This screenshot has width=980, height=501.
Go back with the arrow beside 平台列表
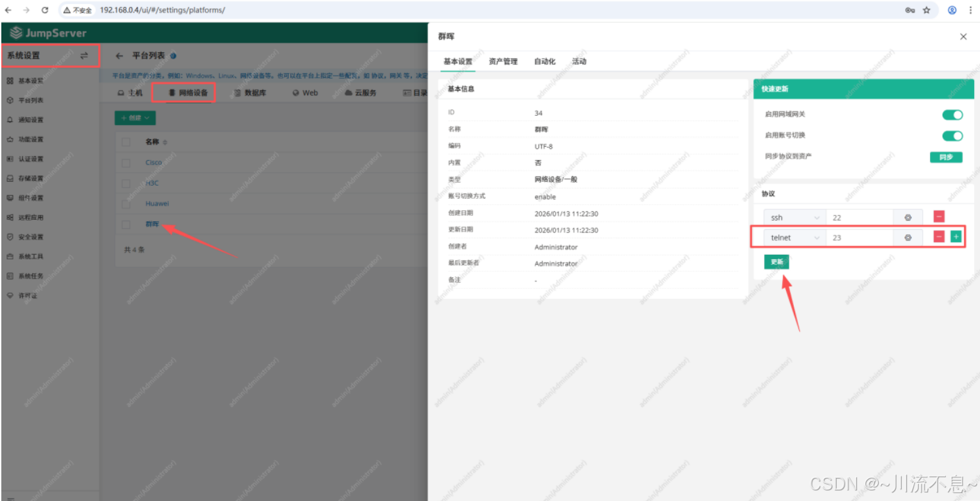pos(119,56)
